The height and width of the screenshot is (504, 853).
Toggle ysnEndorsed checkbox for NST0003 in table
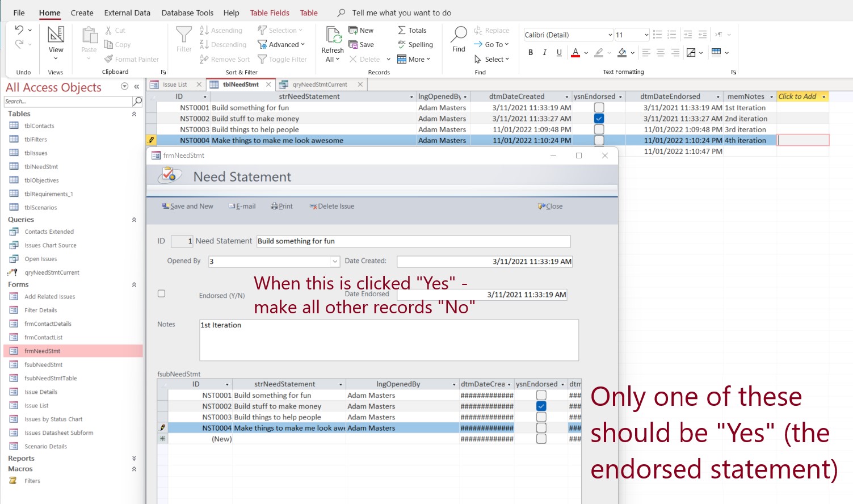(x=599, y=129)
